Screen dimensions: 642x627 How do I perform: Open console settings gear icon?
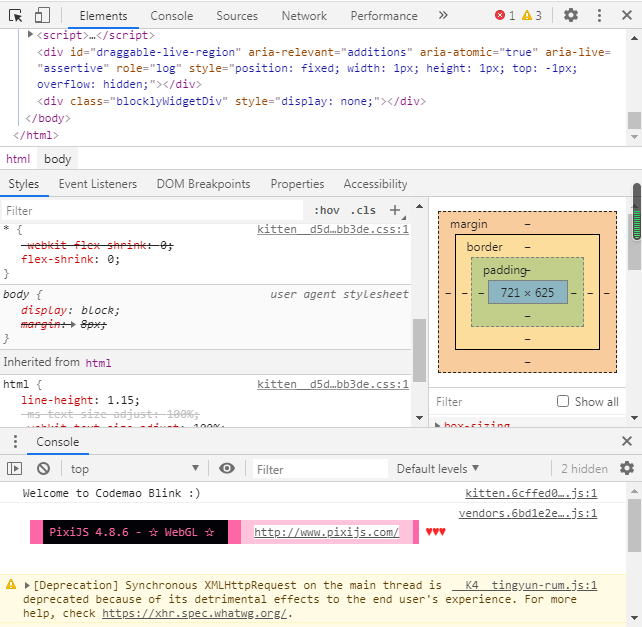pos(627,468)
